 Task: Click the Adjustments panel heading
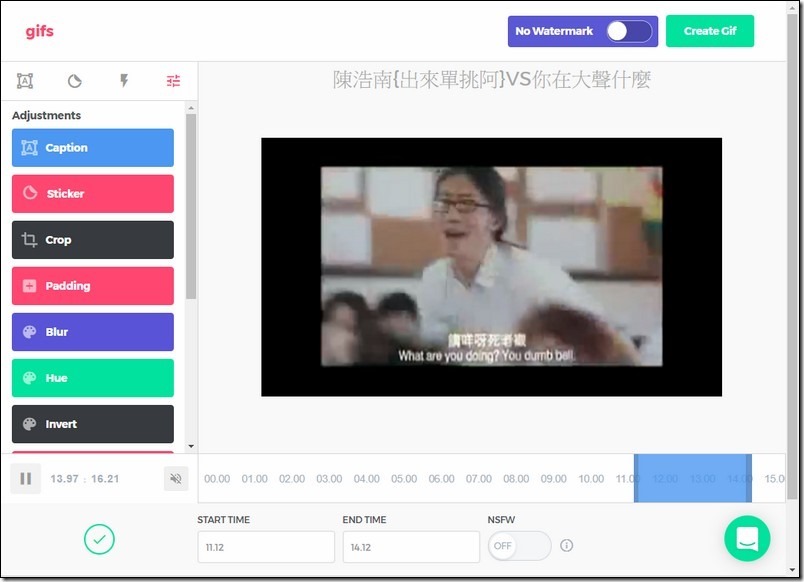coord(47,115)
